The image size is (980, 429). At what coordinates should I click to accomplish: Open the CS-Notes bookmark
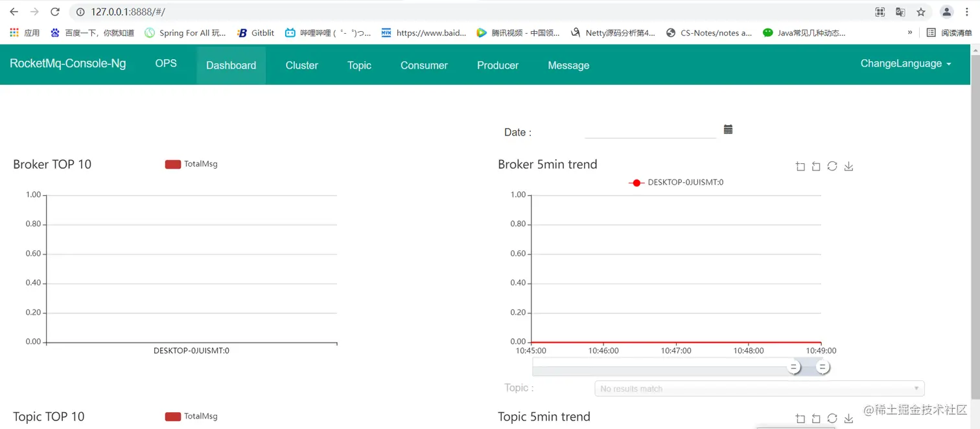[708, 32]
